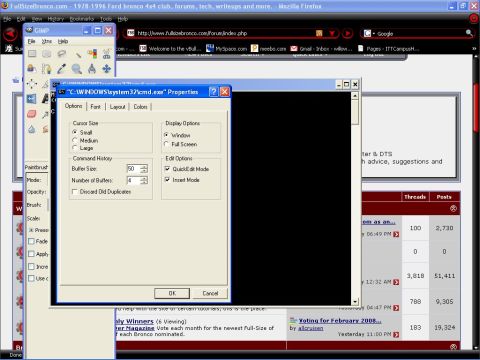This screenshot has width=480, height=360.
Task: Click the search magnifier in Google search box
Action: tap(469, 33)
